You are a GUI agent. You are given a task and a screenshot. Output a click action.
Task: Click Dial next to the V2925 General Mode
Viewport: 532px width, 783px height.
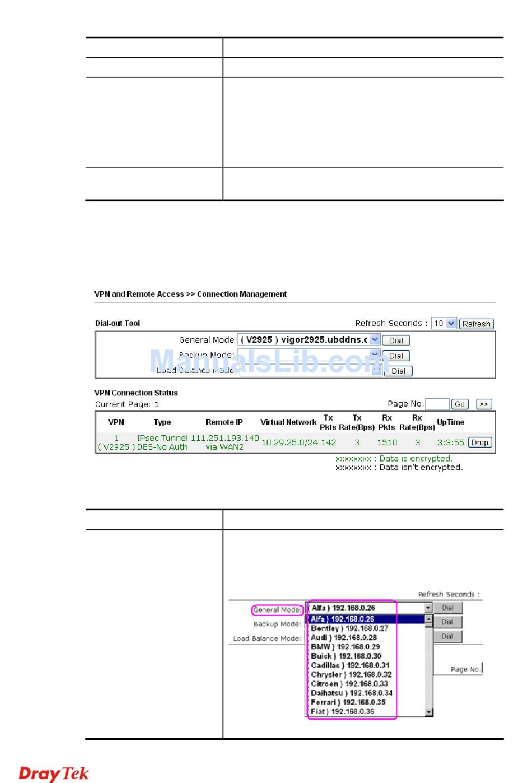(396, 341)
